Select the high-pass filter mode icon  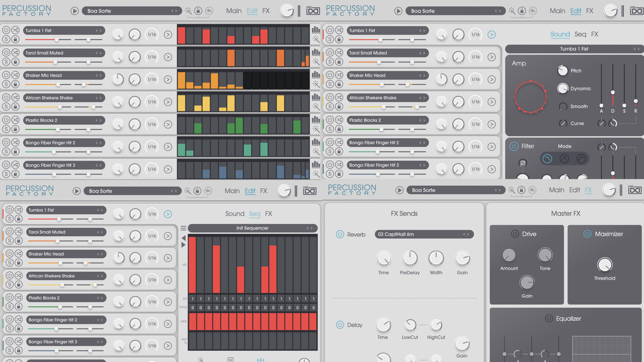pos(581,159)
